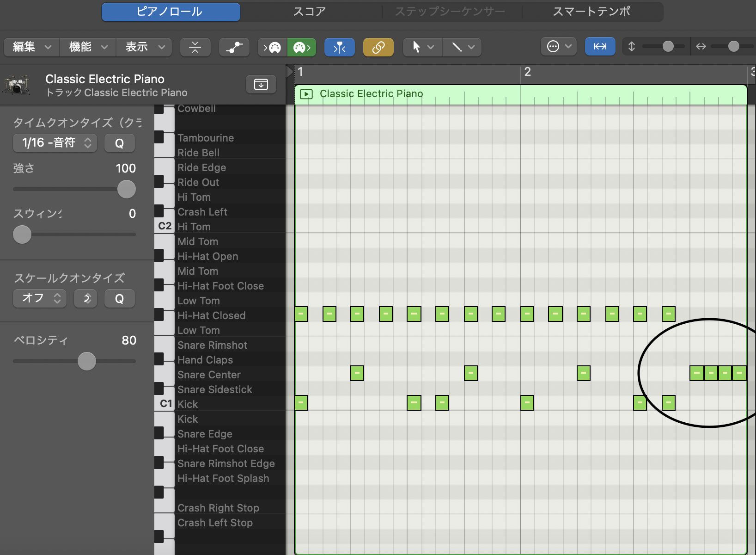The image size is (756, 555).
Task: Open the スコア tab
Action: click(x=310, y=12)
